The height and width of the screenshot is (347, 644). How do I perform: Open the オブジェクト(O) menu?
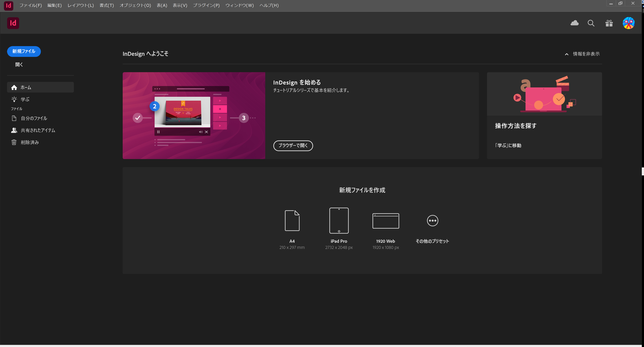coord(135,5)
